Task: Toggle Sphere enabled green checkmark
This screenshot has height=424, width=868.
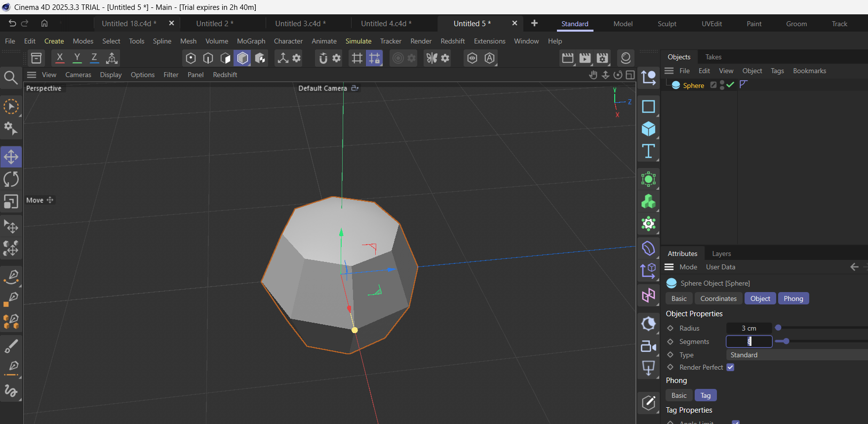Action: point(730,85)
